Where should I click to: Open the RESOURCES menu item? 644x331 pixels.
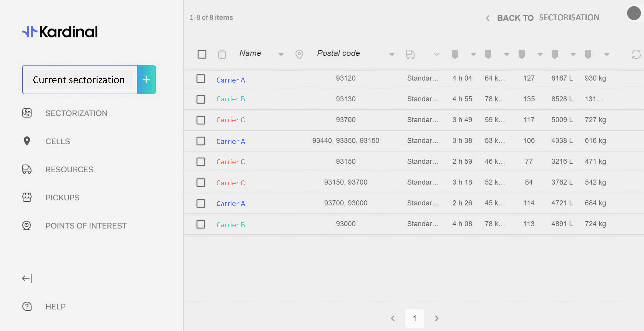click(x=69, y=169)
